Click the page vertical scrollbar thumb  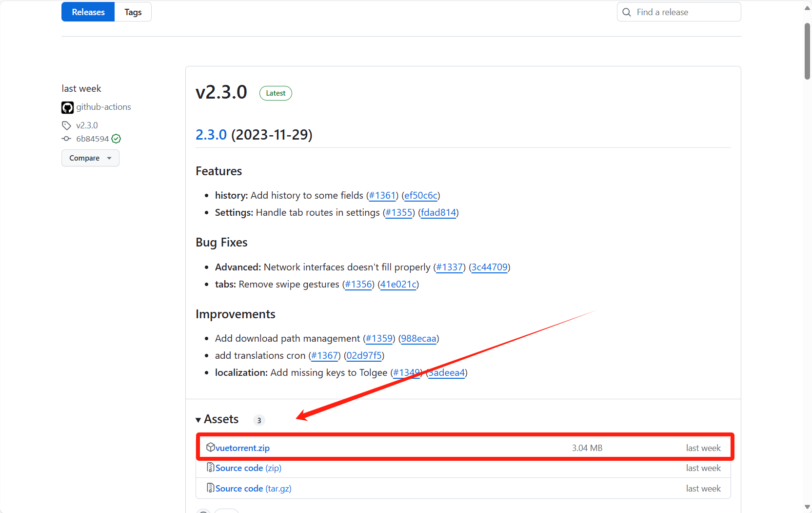click(x=807, y=51)
